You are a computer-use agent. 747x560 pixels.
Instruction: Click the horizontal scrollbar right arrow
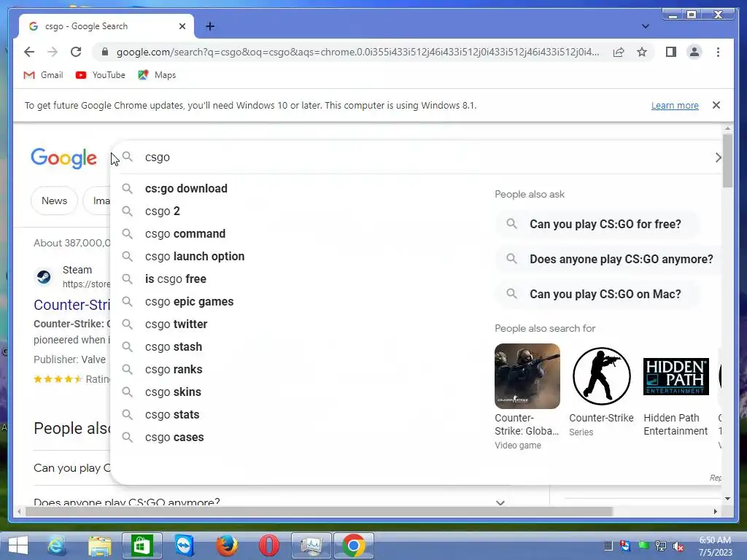[715, 511]
